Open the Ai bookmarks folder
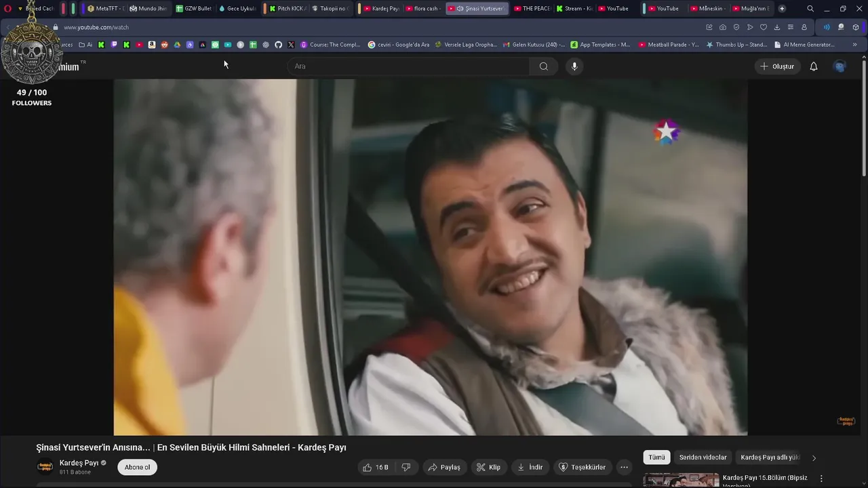This screenshot has height=488, width=868. [x=86, y=45]
